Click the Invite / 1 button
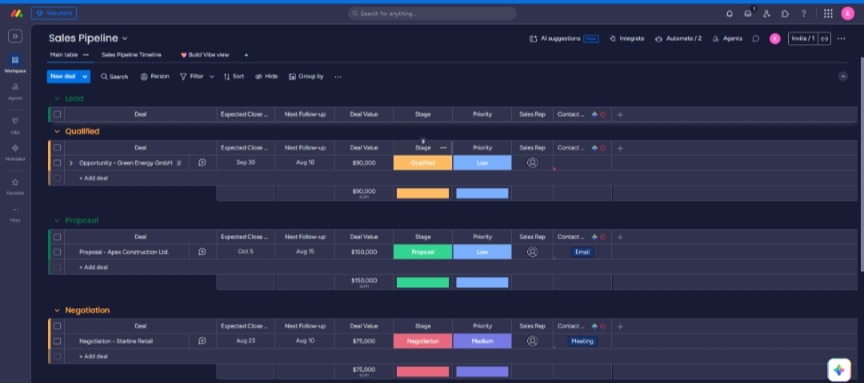The height and width of the screenshot is (383, 864). [x=803, y=39]
